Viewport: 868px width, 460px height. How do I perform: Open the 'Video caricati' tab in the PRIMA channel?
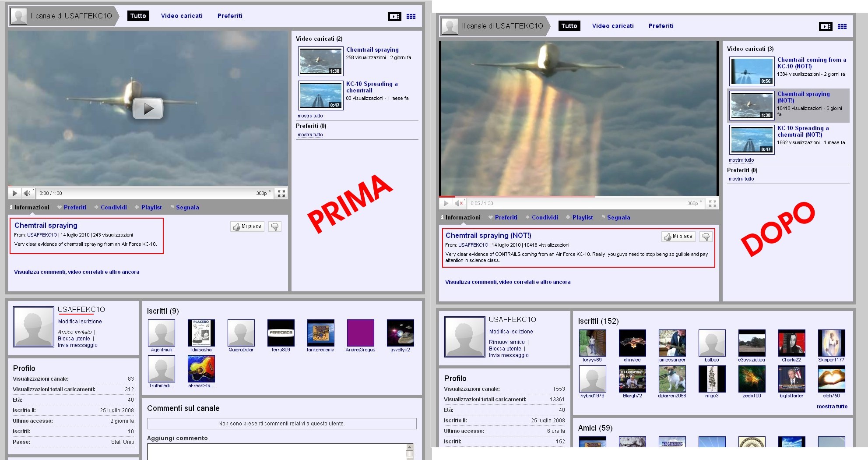[x=182, y=16]
